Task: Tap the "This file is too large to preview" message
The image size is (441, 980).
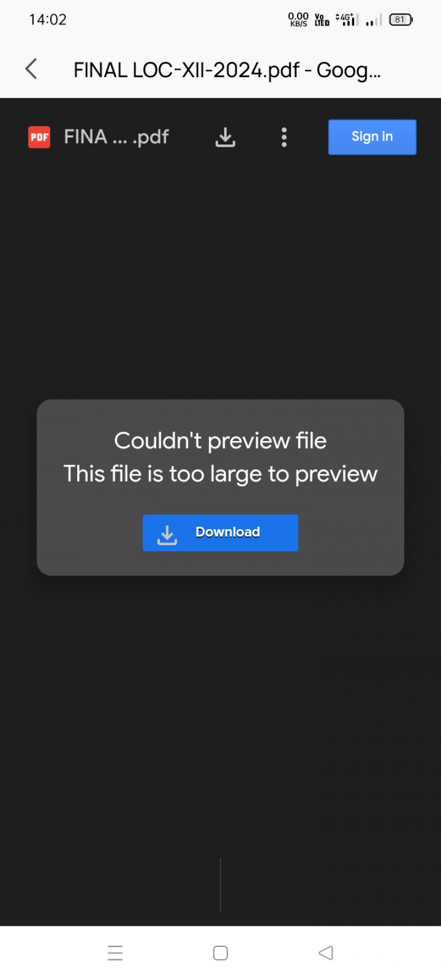Action: point(220,473)
